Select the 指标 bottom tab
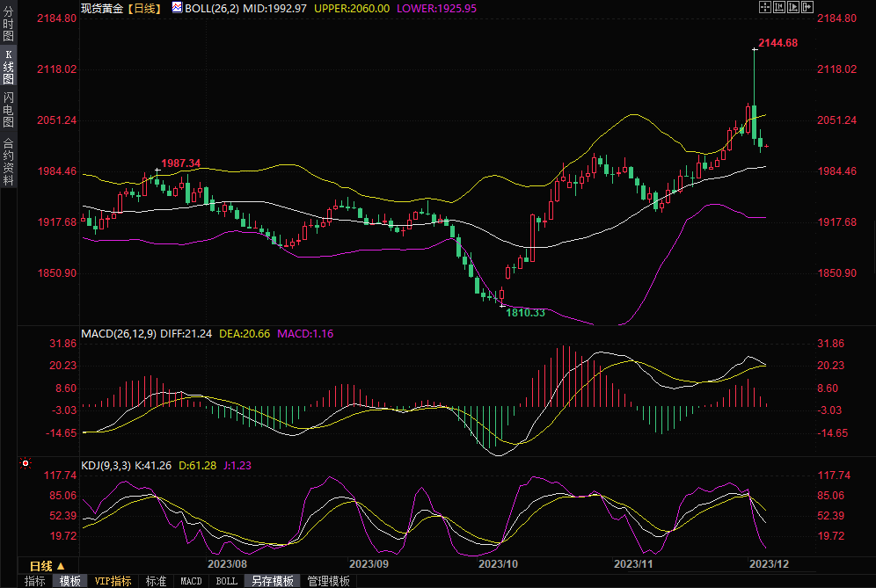Viewport: 876px width, 588px height. 35,581
